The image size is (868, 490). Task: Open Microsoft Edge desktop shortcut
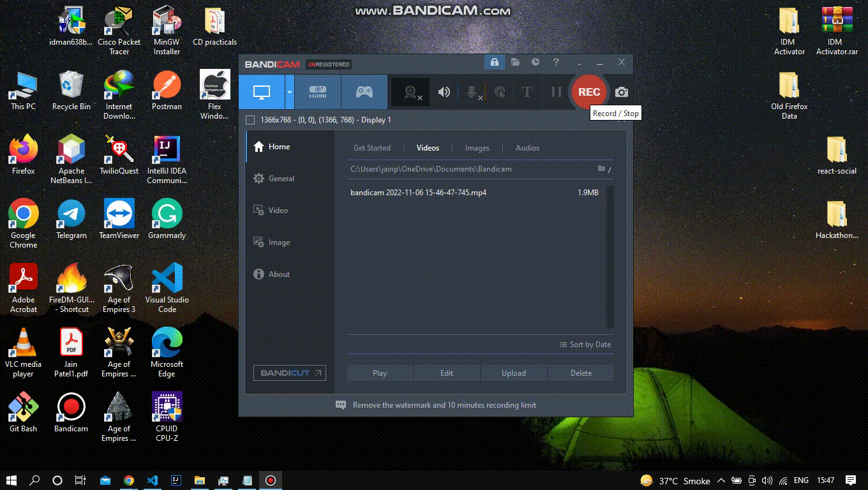click(x=167, y=353)
